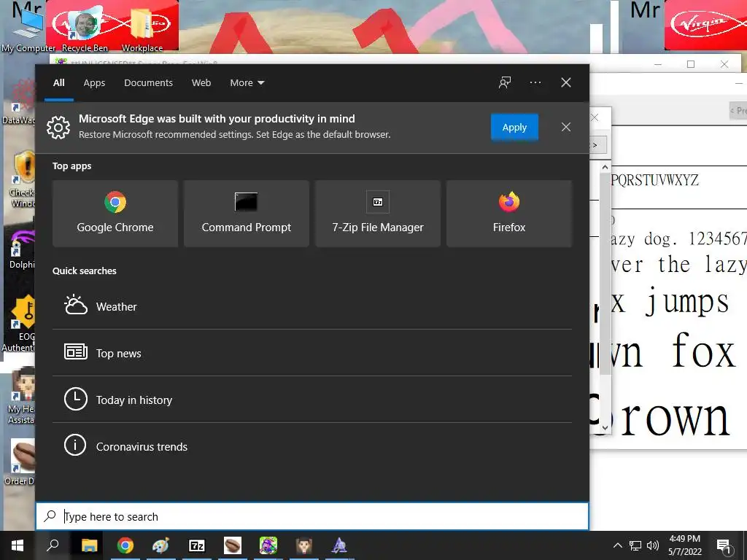Click the Windows Start button
This screenshot has width=747, height=560.
click(18, 545)
